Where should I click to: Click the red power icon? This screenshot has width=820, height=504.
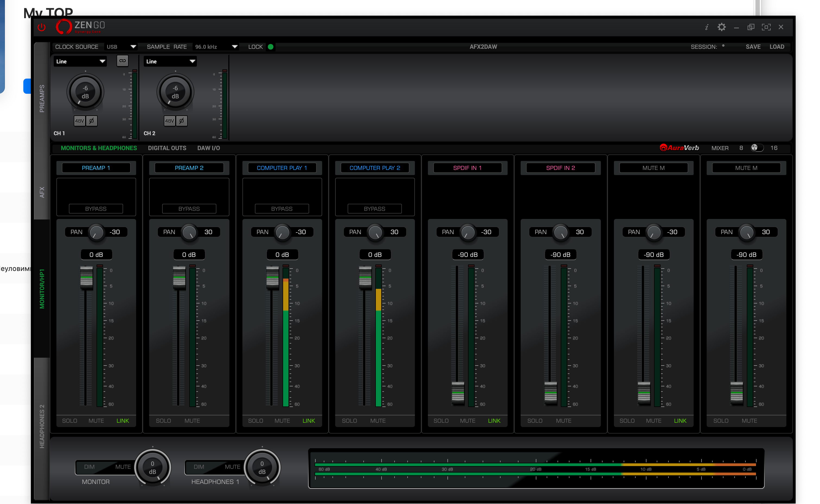point(41,27)
